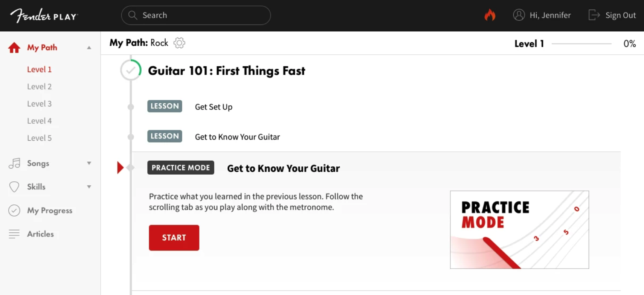Viewport: 644px width, 295px height.
Task: Click the Level 1 progress bar
Action: tap(581, 44)
